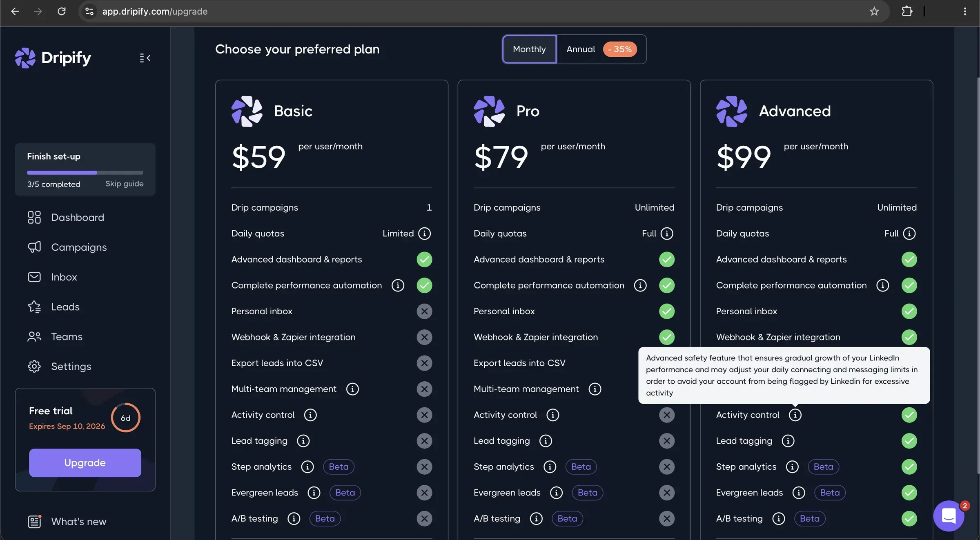Click Basic plan Export leads cross icon

tap(425, 363)
